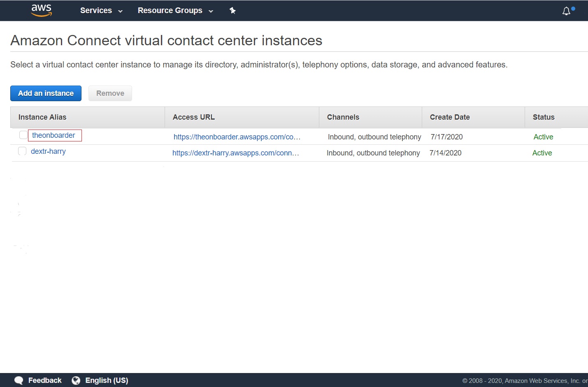Click the pin shortcut icon
This screenshot has width=588, height=387.
click(232, 11)
